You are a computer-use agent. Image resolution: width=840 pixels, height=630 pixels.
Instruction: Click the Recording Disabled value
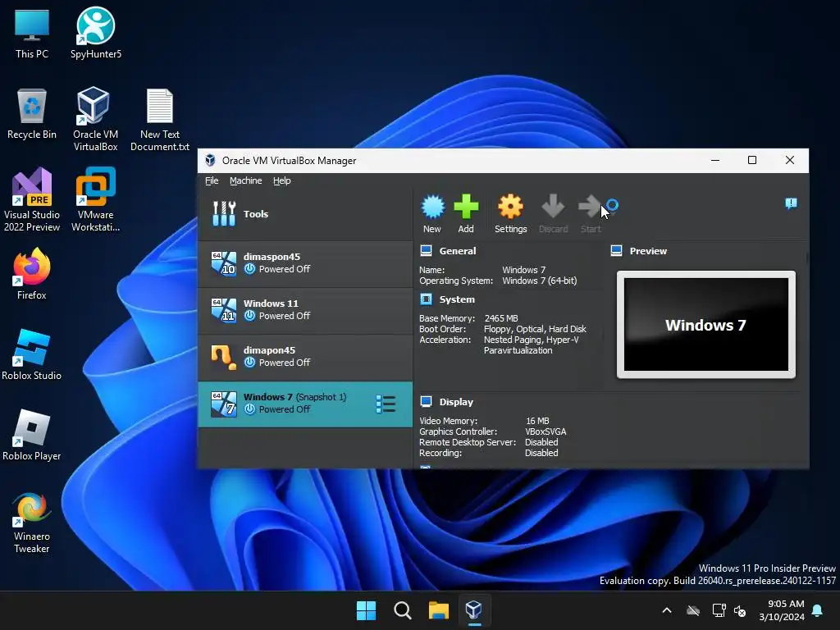[541, 453]
